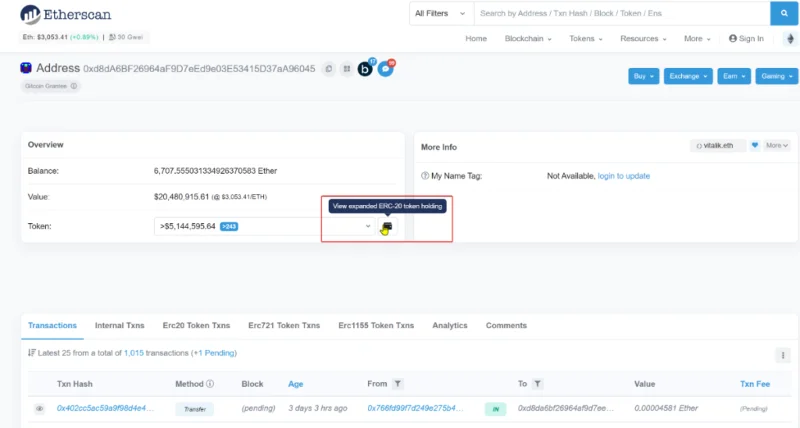The height and width of the screenshot is (428, 800).
Task: Click the address blockie avatar
Action: coord(26,68)
